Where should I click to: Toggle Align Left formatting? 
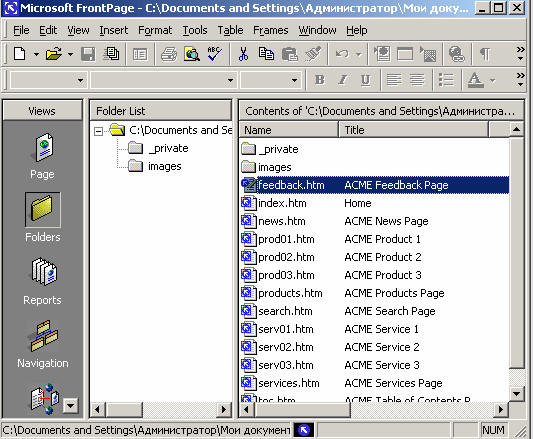(394, 80)
